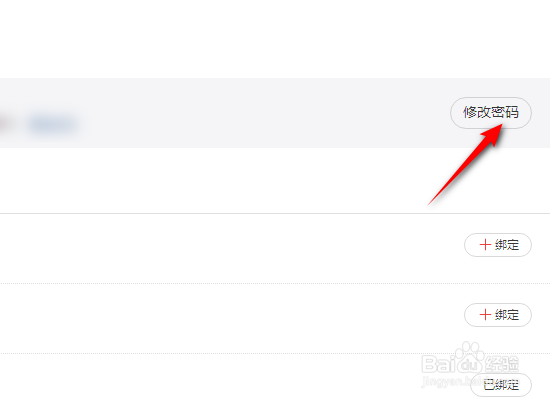The width and height of the screenshot is (550, 400).
Task: Click the 经验 text in Baidu watermark
Action: (502, 364)
